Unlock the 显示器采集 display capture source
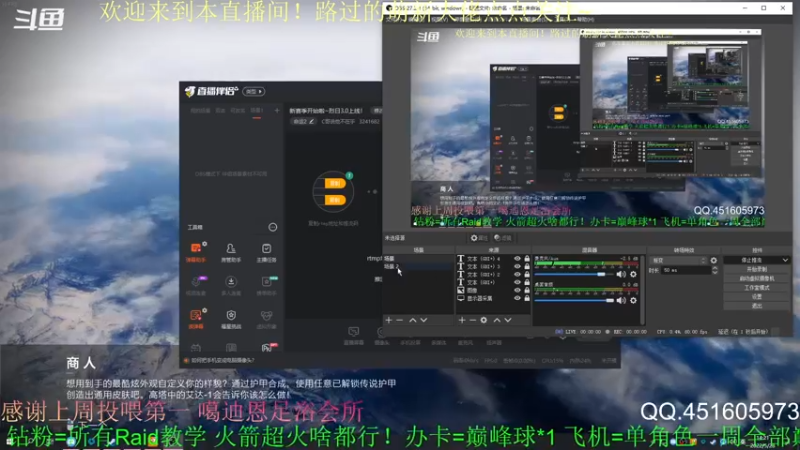 pyautogui.click(x=527, y=298)
